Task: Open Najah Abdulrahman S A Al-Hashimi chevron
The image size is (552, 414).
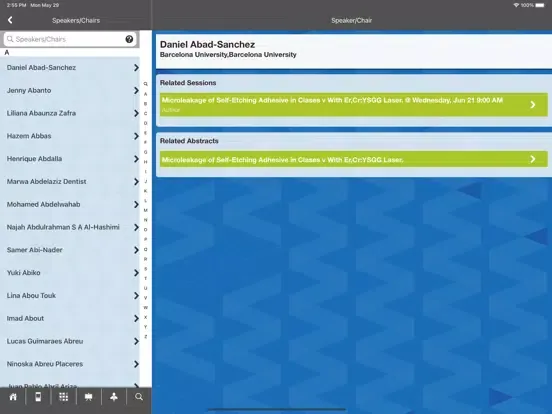Action: click(x=136, y=227)
